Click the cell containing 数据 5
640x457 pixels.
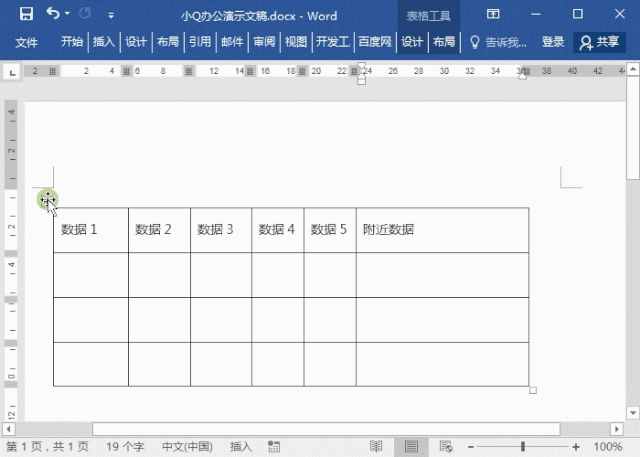pos(330,230)
